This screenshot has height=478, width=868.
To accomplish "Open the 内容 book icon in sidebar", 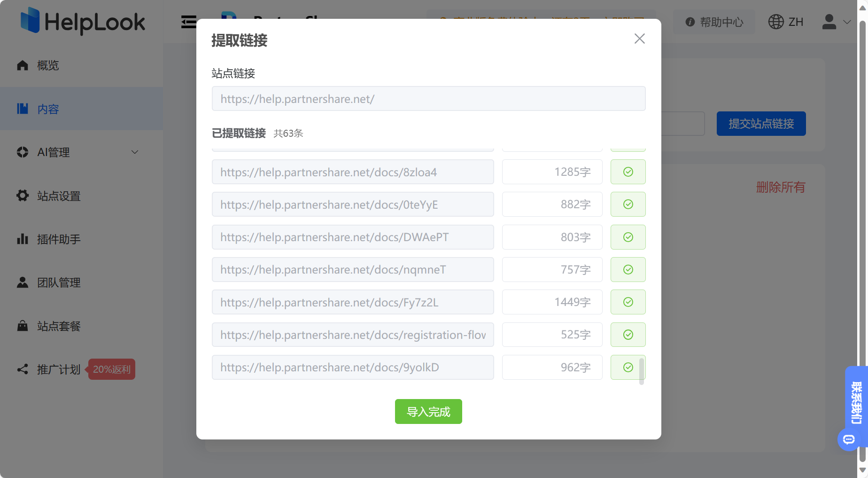I will click(22, 109).
